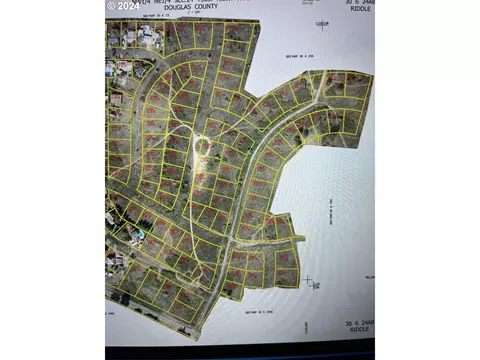
Task: Click the DOUGLAS COUNTY heading text
Action: (191, 7)
